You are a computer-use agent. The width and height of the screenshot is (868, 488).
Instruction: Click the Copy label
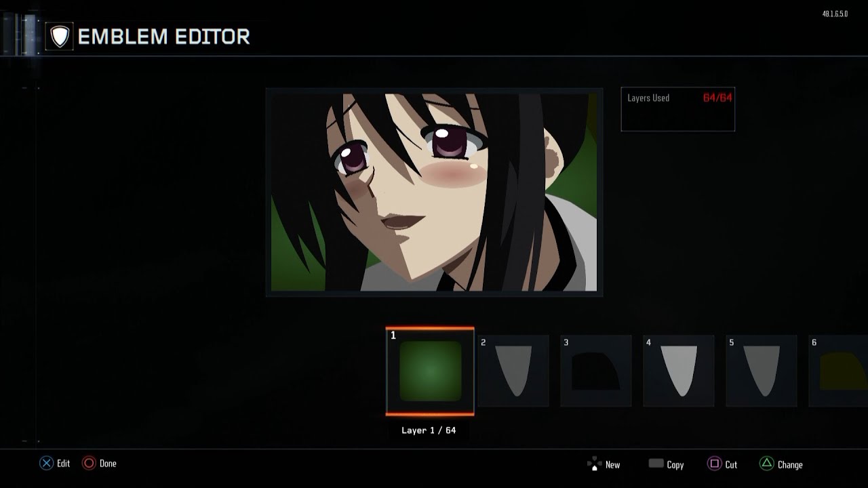[675, 465]
